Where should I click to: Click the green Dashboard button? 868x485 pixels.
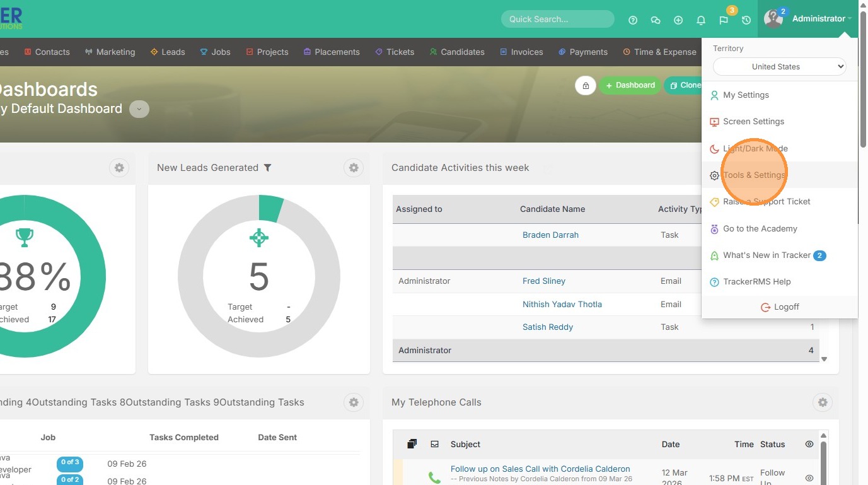[630, 85]
